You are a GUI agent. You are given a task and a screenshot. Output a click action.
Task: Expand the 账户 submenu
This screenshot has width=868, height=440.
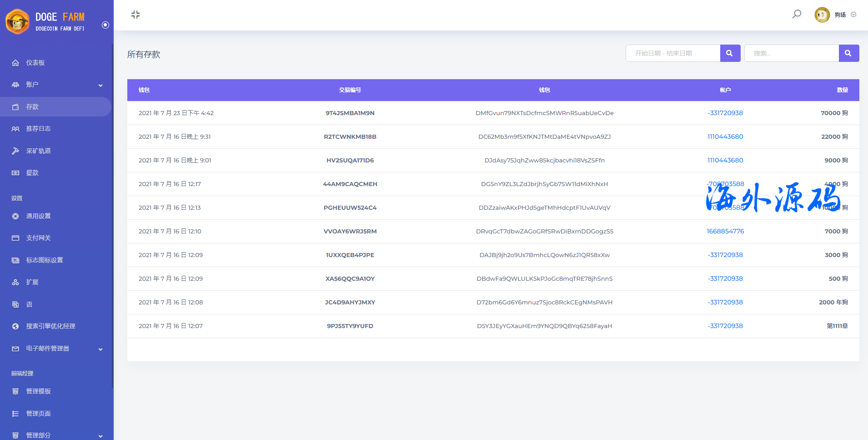coord(100,85)
